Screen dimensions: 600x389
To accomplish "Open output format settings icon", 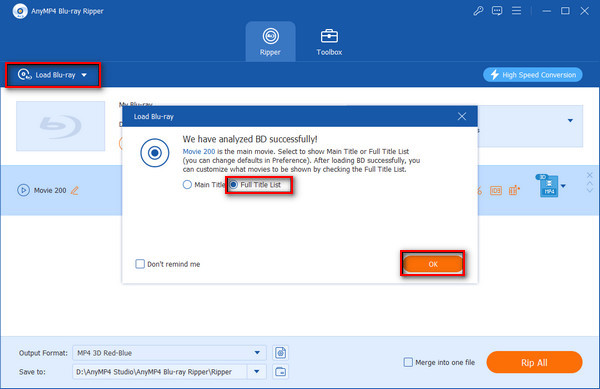I will (280, 353).
